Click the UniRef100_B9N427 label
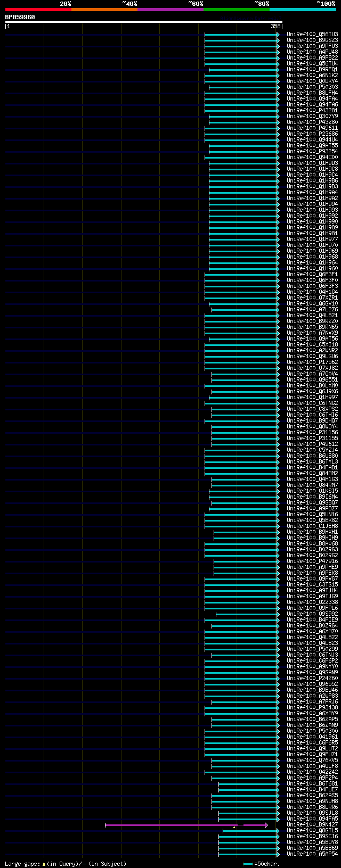341x868 pixels. pos(312,824)
